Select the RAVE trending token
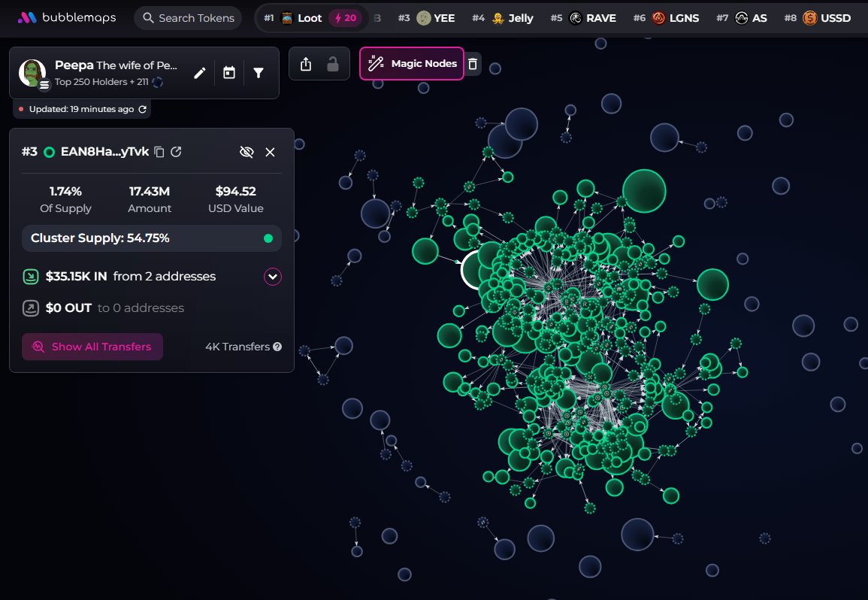The height and width of the screenshot is (600, 868). (x=592, y=18)
